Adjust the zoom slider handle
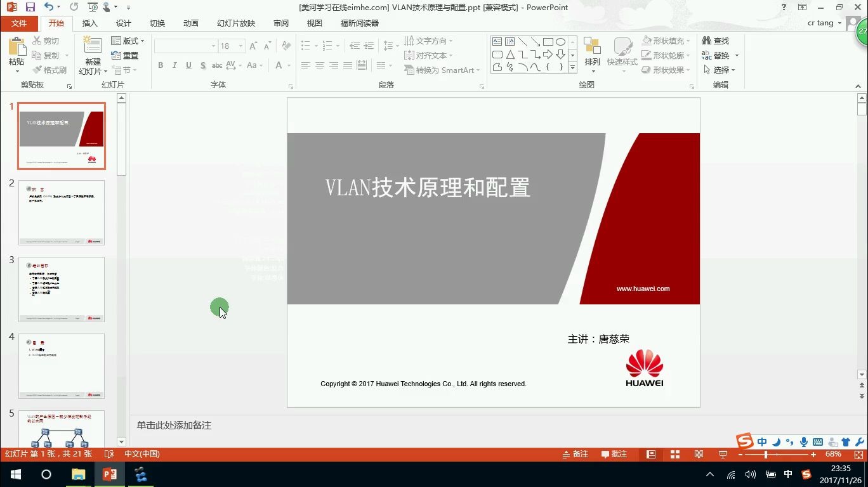This screenshot has width=868, height=487. [x=766, y=455]
